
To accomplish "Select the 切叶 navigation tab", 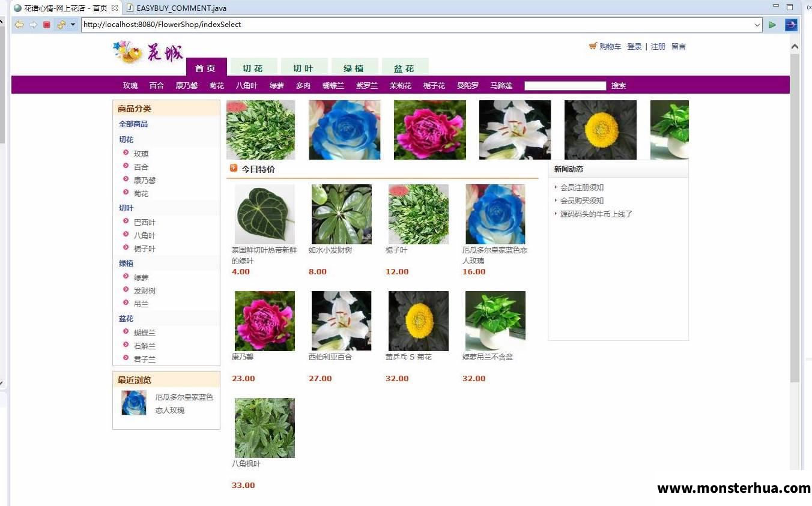I will [304, 67].
